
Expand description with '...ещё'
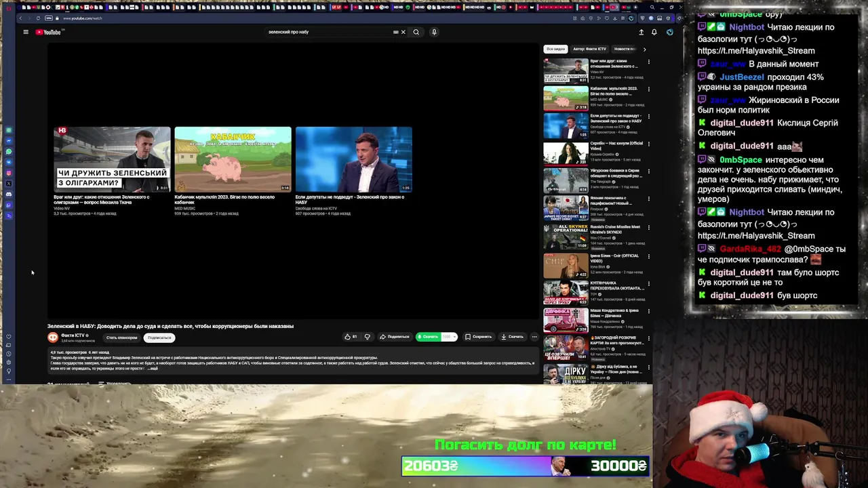[153, 368]
